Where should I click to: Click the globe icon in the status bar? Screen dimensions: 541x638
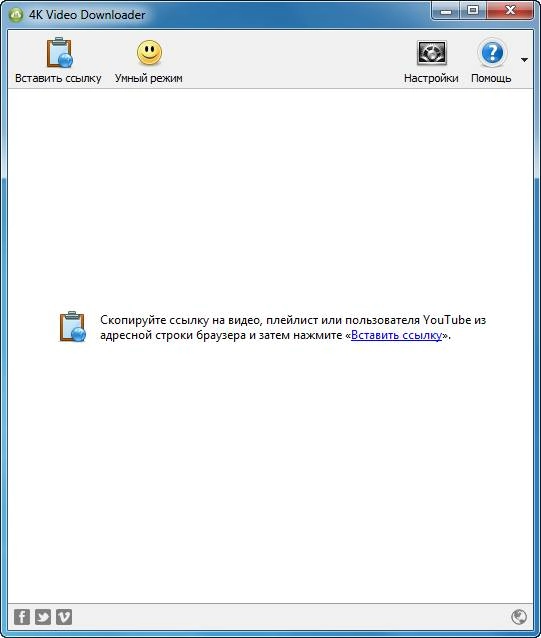tap(519, 617)
